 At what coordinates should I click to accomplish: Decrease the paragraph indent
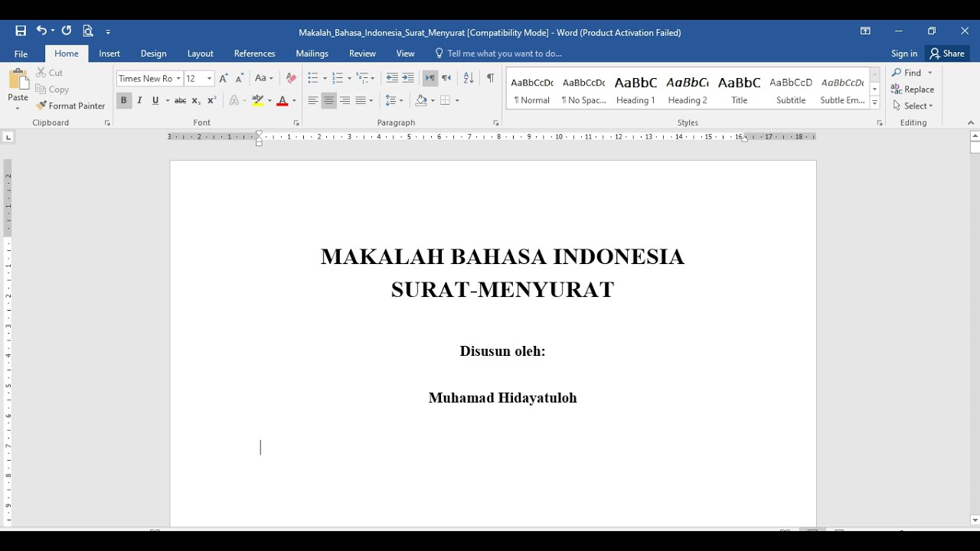[x=392, y=78]
